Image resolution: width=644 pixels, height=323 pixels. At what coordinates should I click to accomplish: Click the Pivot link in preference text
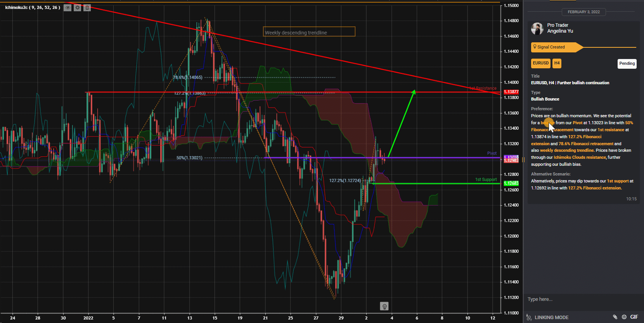tap(577, 123)
